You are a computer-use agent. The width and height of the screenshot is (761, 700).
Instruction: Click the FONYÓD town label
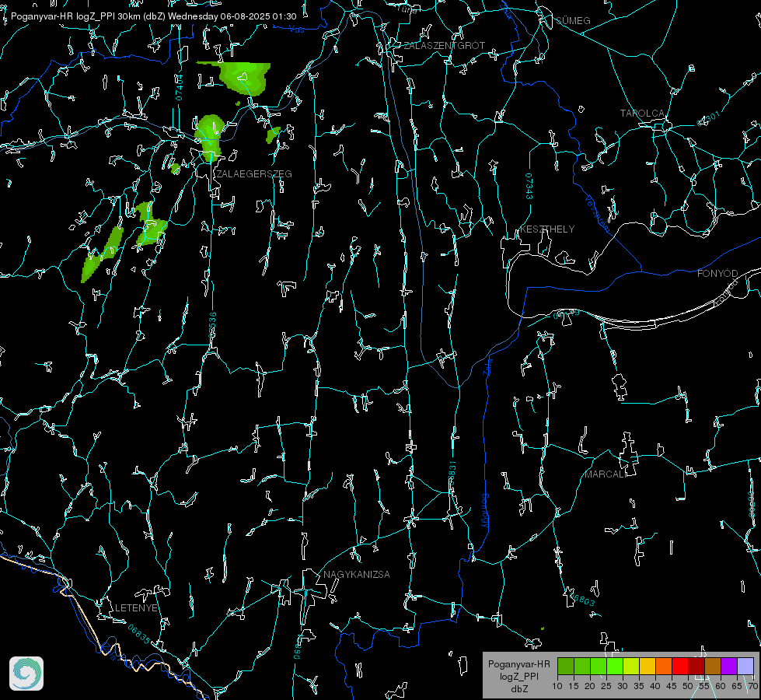(x=717, y=274)
